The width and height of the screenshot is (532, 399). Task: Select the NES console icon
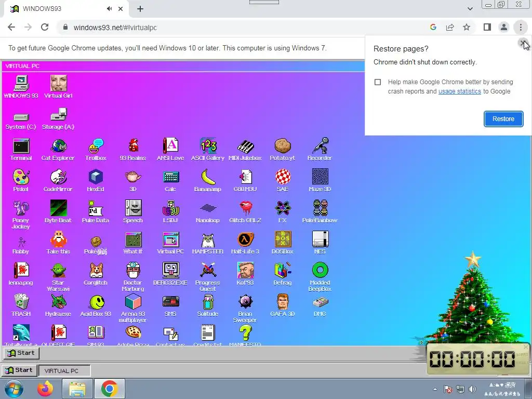(320, 243)
